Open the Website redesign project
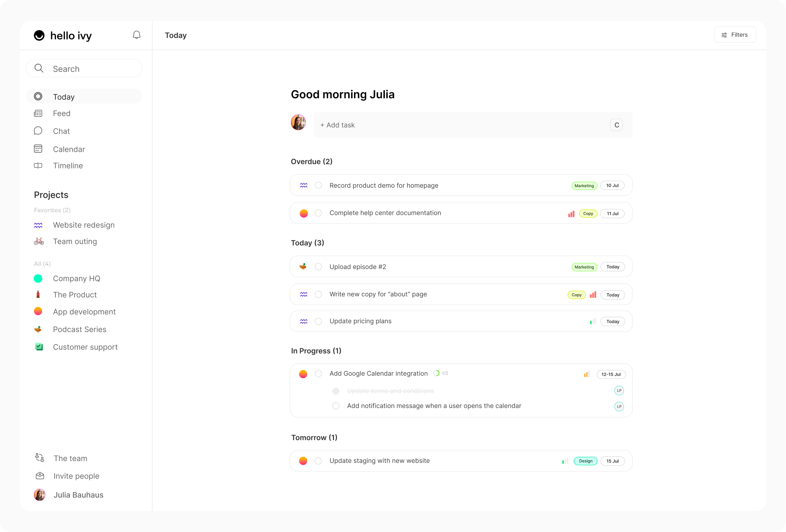The width and height of the screenshot is (786, 532). coord(84,225)
